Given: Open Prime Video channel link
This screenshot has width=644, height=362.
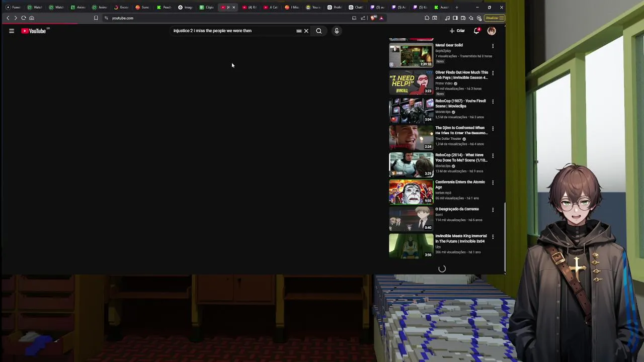Looking at the screenshot, I should [443, 83].
